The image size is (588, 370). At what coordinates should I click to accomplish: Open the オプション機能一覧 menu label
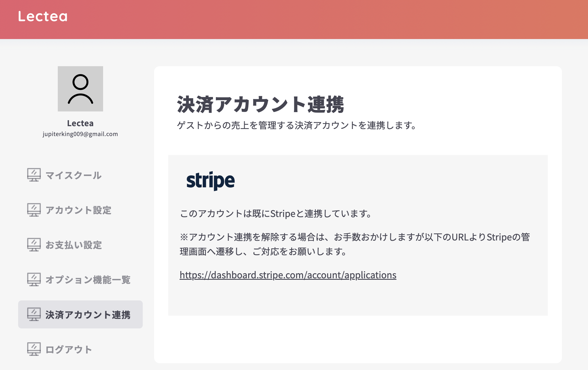coord(88,280)
